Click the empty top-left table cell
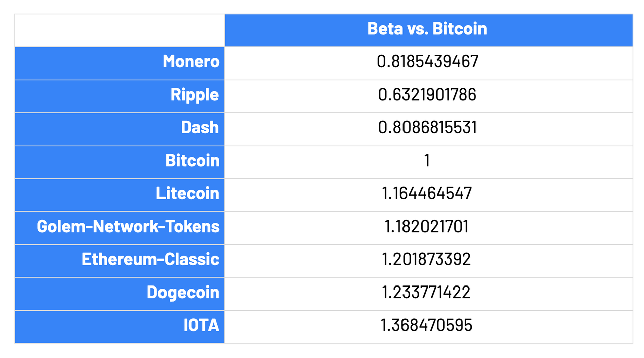The height and width of the screenshot is (358, 644). click(x=120, y=30)
